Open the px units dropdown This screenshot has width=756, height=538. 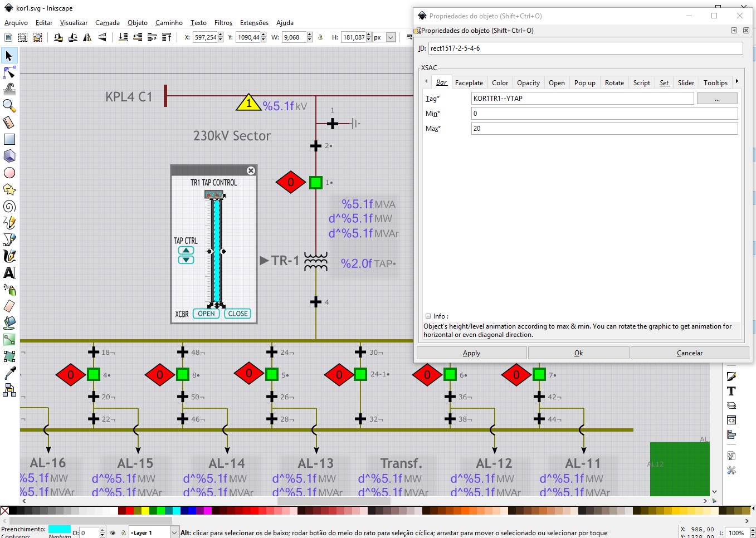(391, 37)
